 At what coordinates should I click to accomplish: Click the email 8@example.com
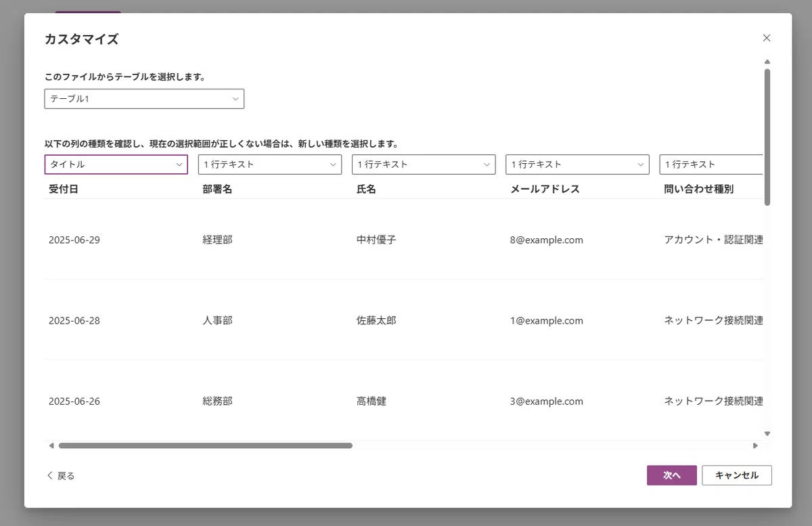click(x=547, y=240)
